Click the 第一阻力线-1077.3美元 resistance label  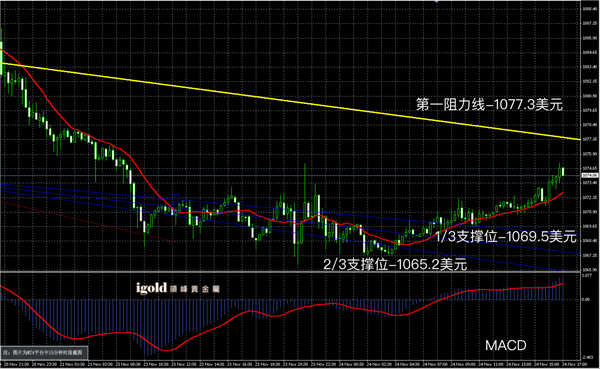(x=489, y=104)
